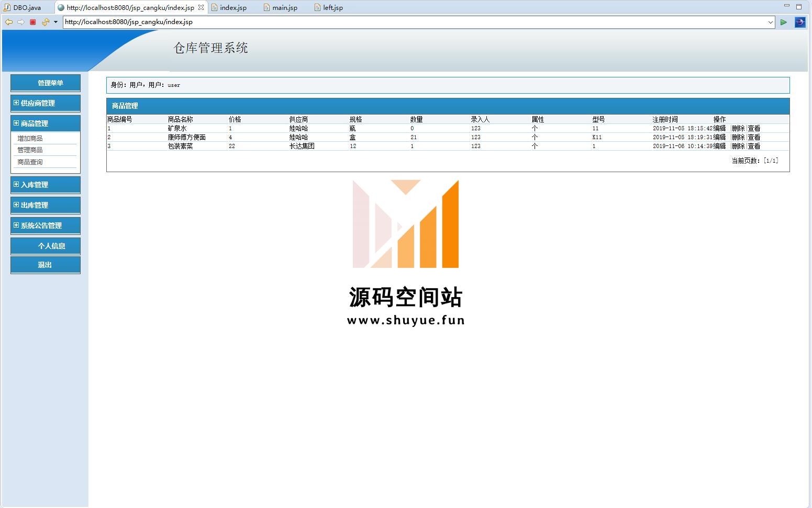Delete the 康师傅方便面 product

(738, 137)
